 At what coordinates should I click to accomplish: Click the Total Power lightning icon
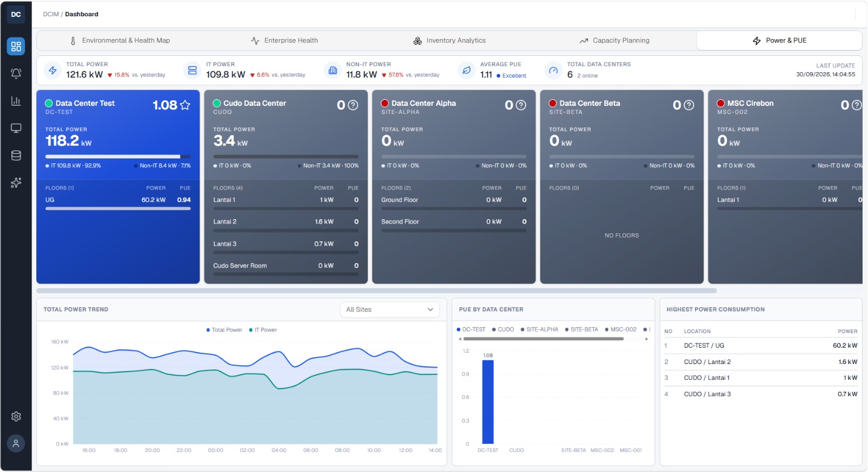[x=53, y=70]
